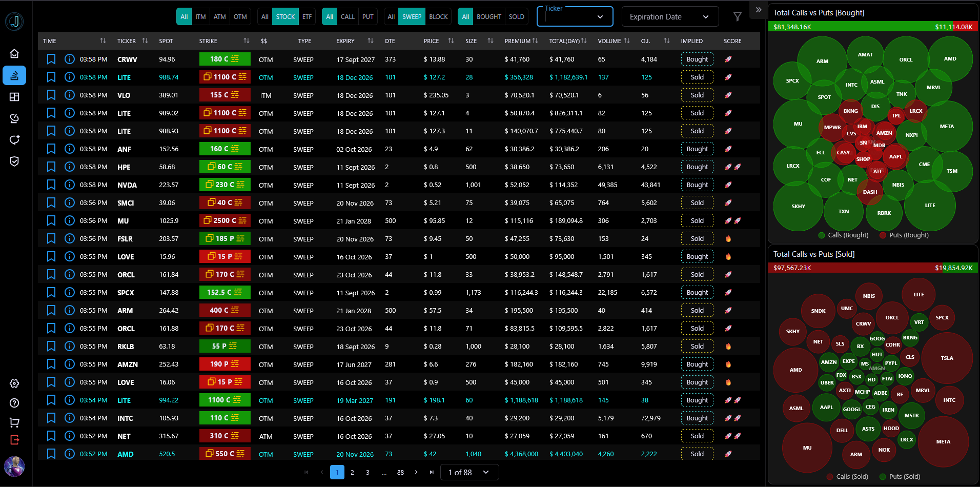Click the filter funnel icon
Image resolution: width=980 pixels, height=487 pixels.
coord(737,17)
